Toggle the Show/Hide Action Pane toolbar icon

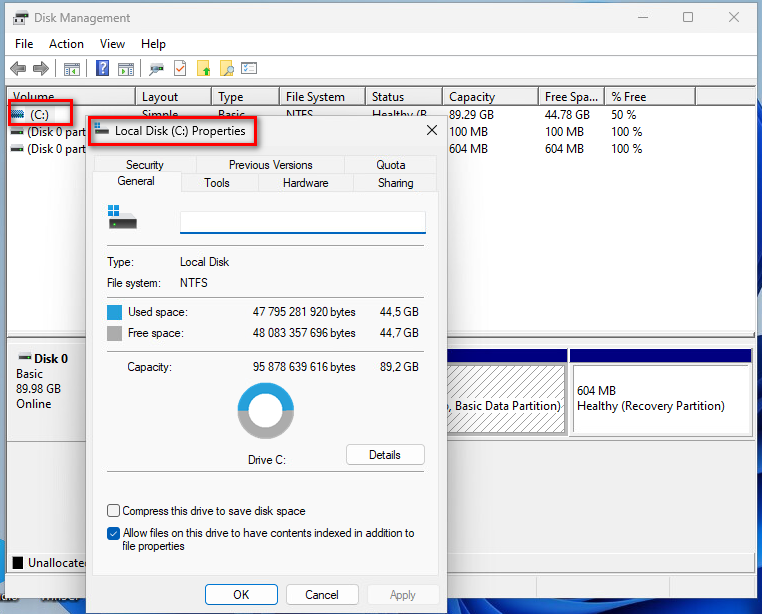126,69
